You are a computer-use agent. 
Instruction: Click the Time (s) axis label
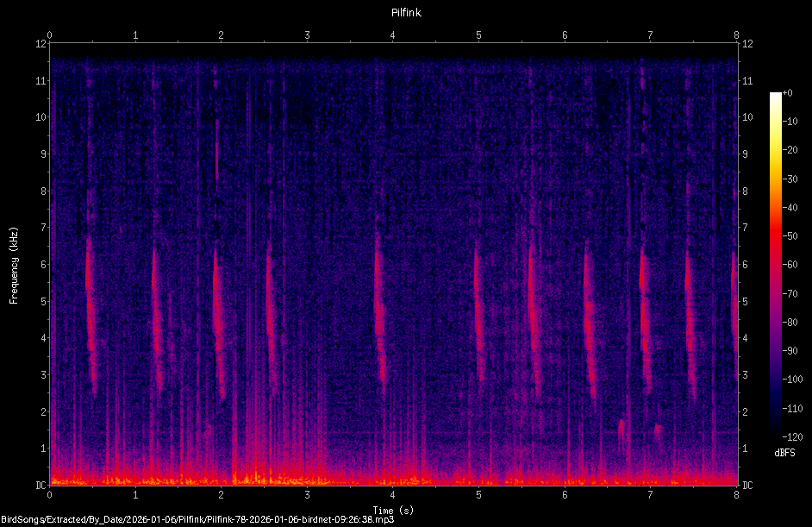[x=393, y=511]
